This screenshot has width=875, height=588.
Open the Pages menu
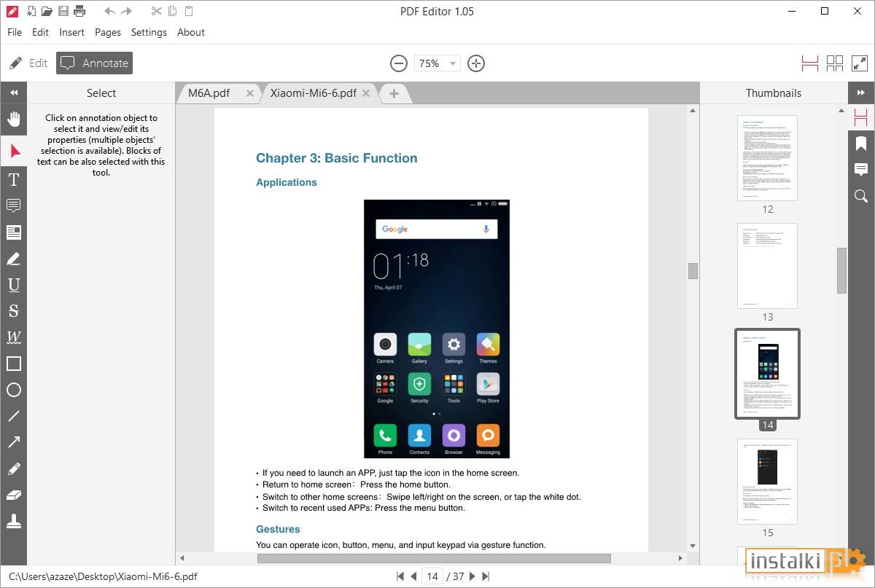pos(108,32)
